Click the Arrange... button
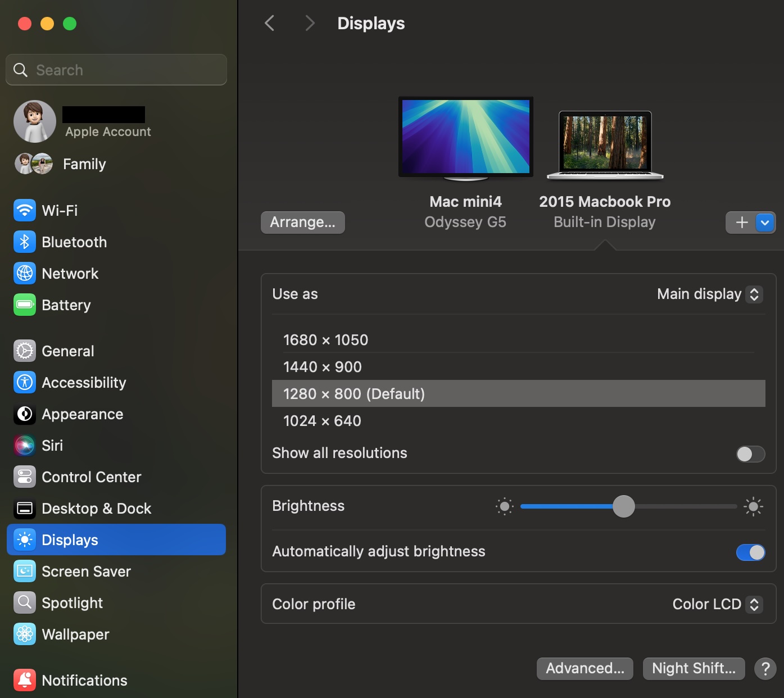 (x=303, y=223)
